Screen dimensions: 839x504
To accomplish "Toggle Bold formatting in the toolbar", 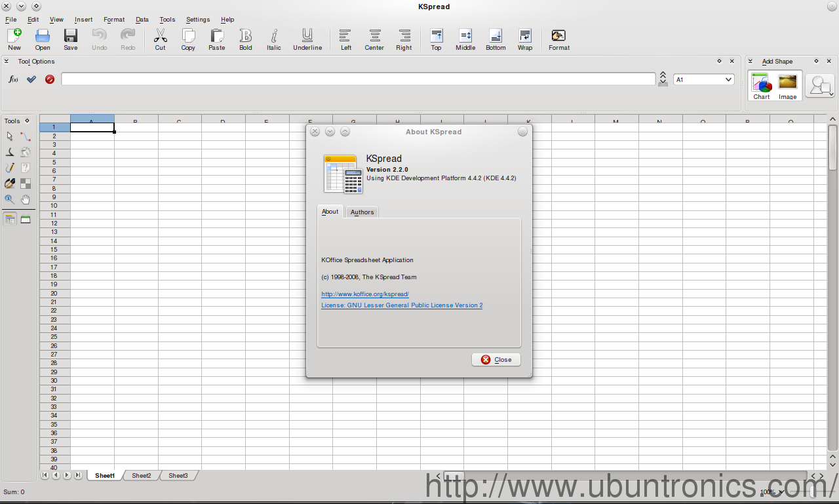I will pos(245,39).
